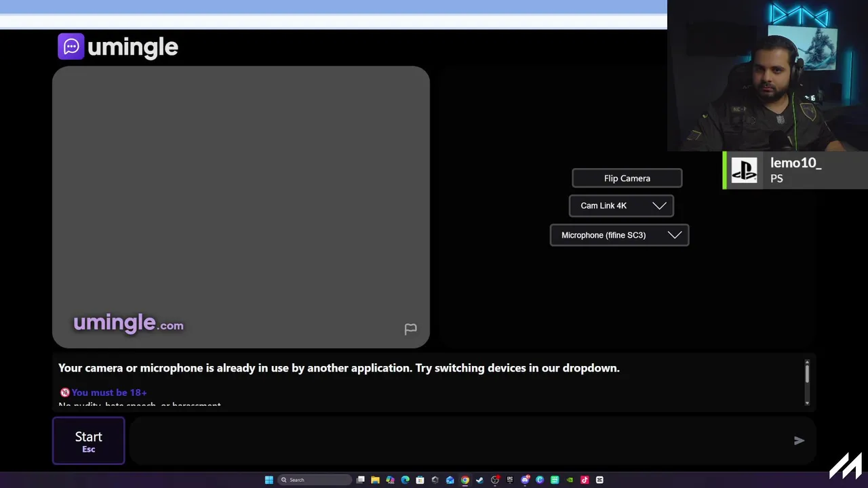Click the Flip Camera button
The width and height of the screenshot is (868, 488).
point(627,178)
